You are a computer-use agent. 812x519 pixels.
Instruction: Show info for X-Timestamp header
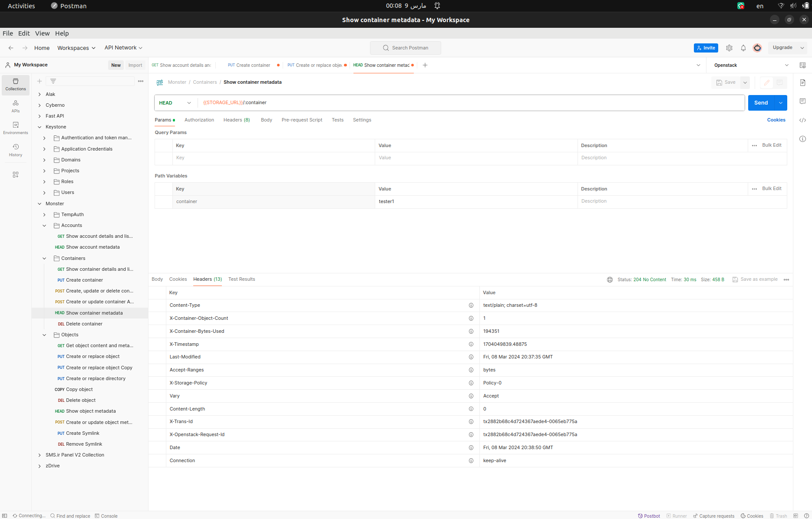click(471, 344)
